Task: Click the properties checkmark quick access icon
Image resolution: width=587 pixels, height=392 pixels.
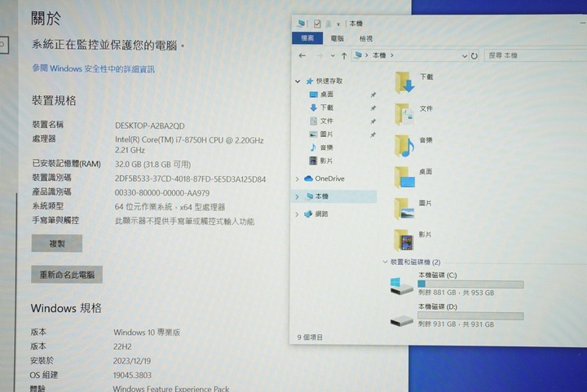Action: tap(317, 24)
